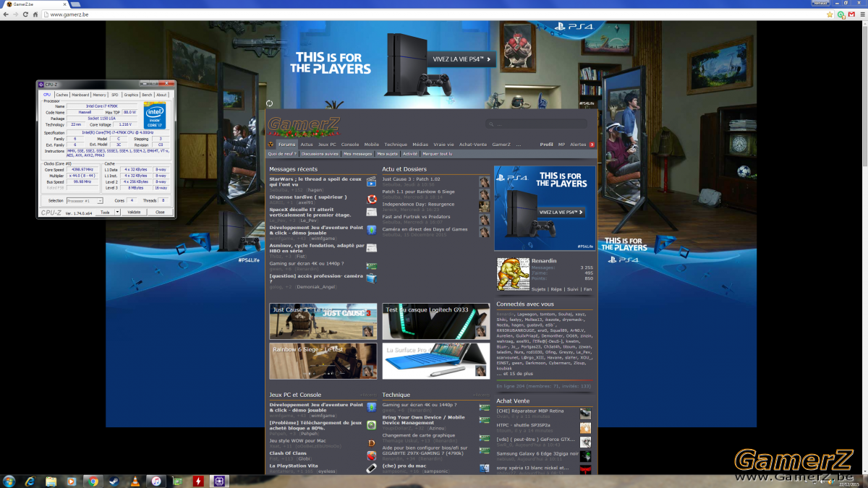868x488 pixels.
Task: Click the Chrome icon in the taskbar
Action: [93, 481]
